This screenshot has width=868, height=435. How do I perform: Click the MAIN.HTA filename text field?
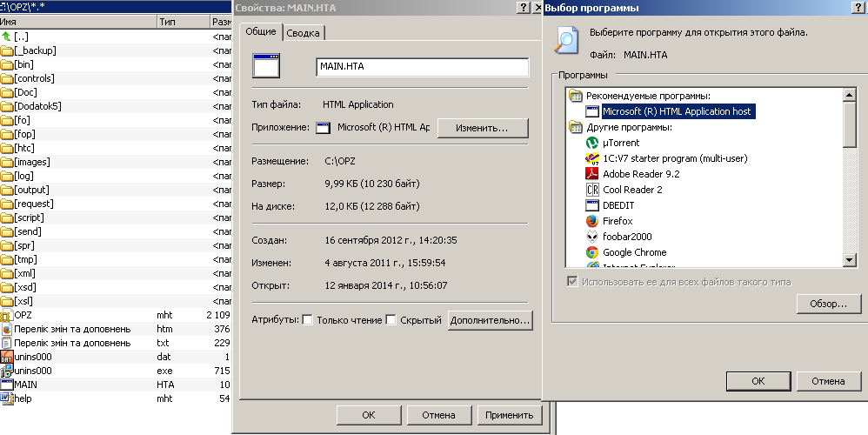[x=421, y=67]
